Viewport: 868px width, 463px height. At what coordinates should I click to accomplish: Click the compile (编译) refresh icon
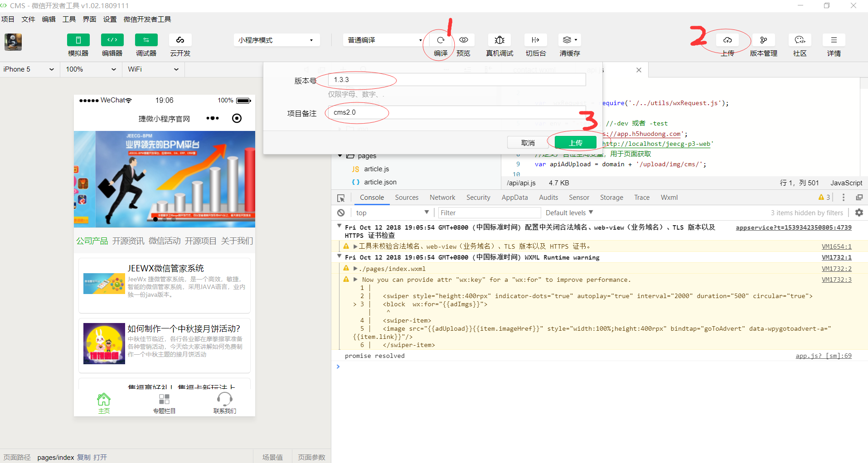(441, 40)
